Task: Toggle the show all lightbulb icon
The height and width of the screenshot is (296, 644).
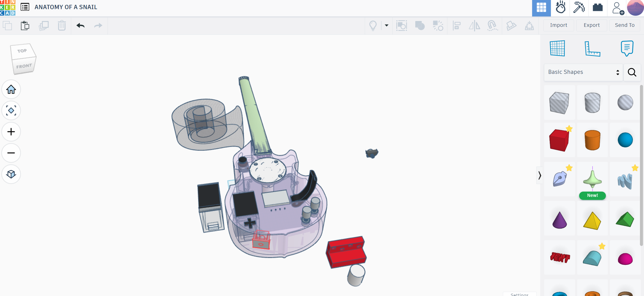Action: pyautogui.click(x=373, y=26)
